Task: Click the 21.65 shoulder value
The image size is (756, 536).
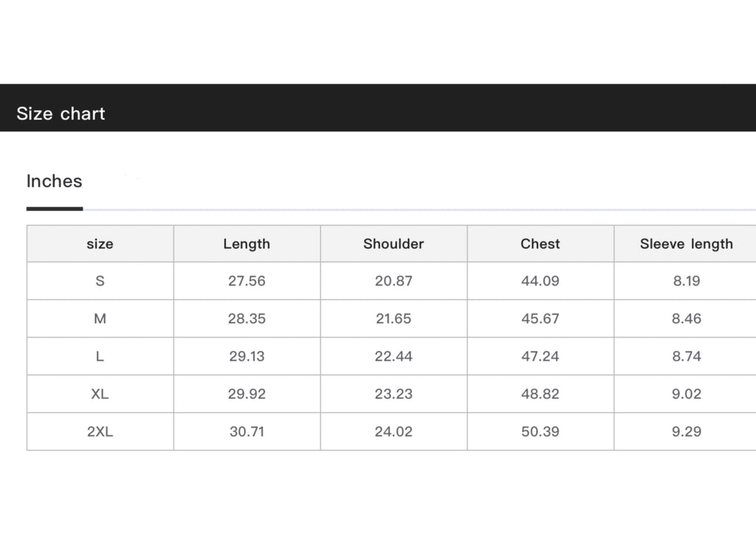Action: 394,319
